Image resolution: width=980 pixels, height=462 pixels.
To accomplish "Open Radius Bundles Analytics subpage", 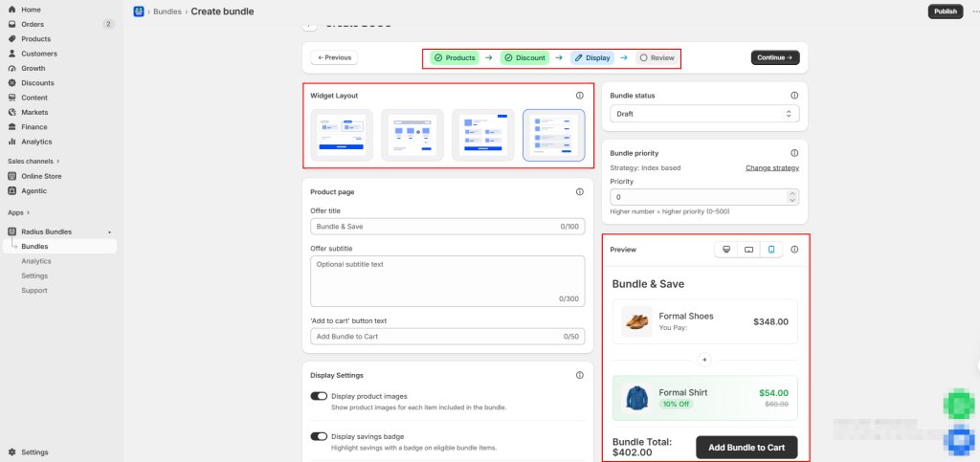I will pos(36,261).
